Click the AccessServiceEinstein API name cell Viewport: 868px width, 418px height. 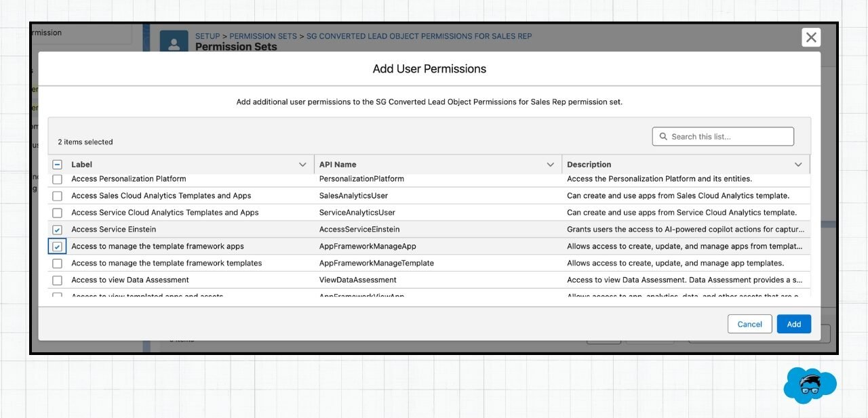359,230
